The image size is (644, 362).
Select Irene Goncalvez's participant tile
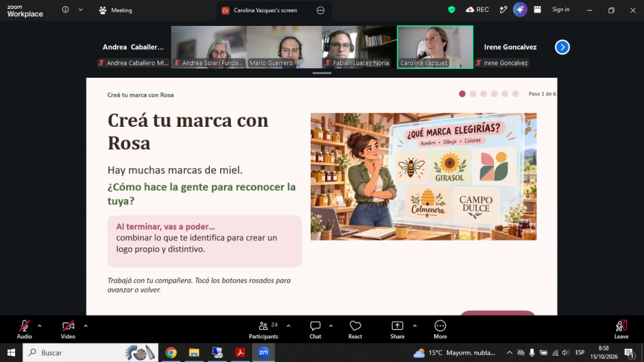[x=510, y=47]
